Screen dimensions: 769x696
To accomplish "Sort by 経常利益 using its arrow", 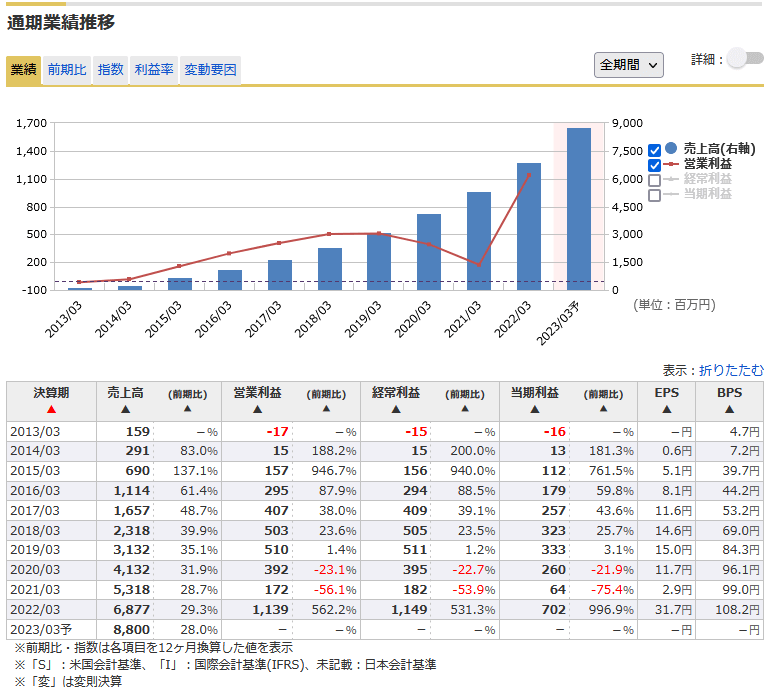I will pyautogui.click(x=395, y=409).
